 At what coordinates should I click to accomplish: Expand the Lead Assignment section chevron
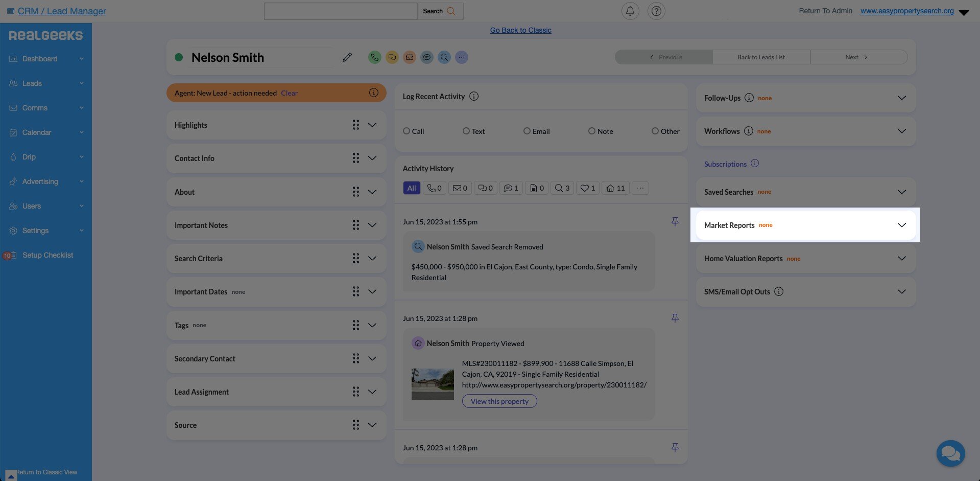click(372, 392)
